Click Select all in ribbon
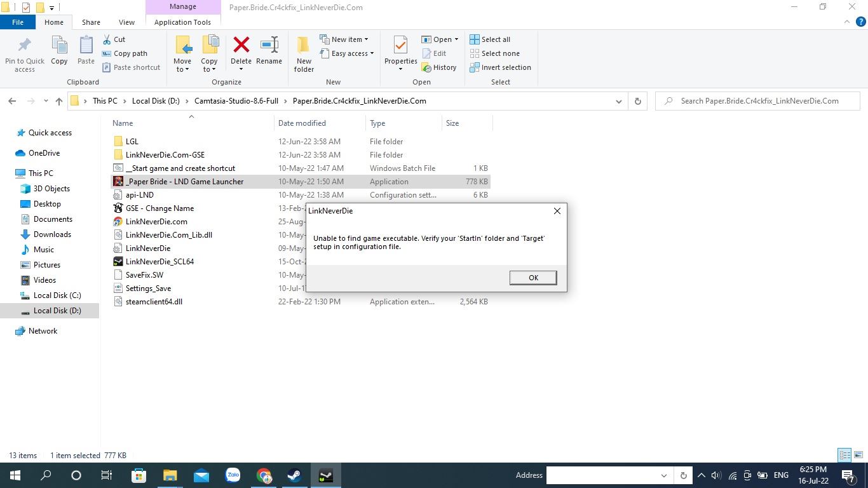Screen dimensions: 868x488 [490, 39]
